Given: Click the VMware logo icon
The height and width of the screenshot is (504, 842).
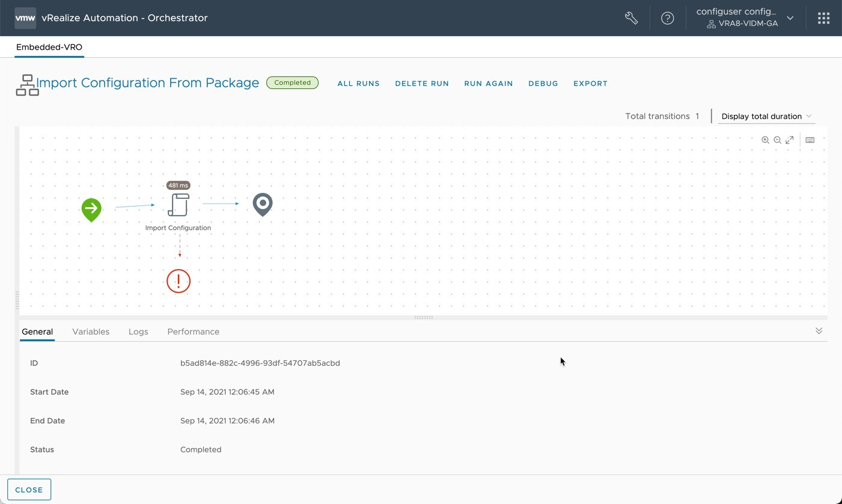Looking at the screenshot, I should (25, 18).
